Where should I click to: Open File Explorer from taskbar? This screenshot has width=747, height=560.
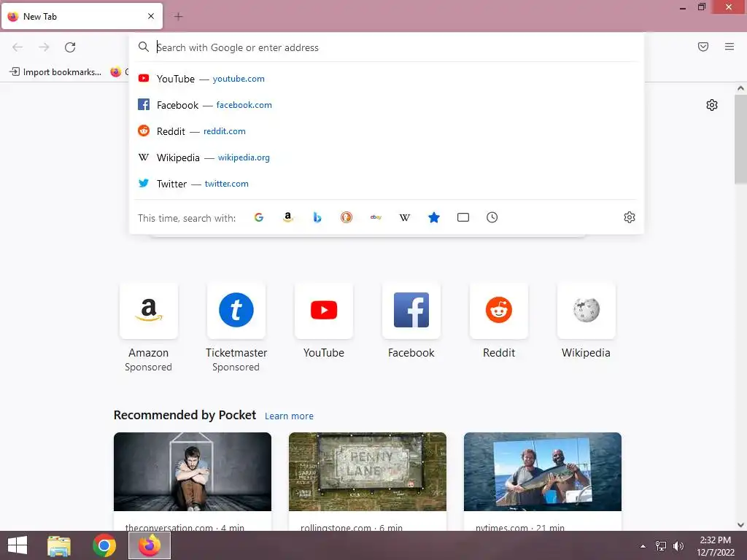click(59, 545)
